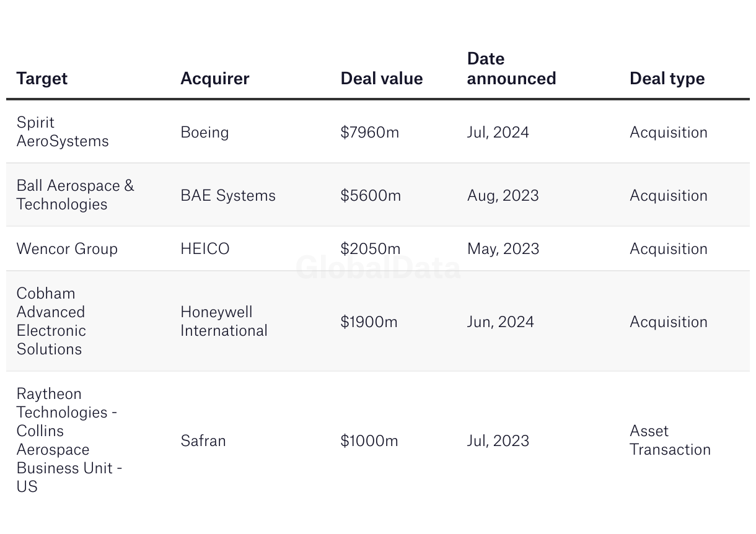Viewport: 756px width, 534px height.
Task: Click the Boeing acquirer cell
Action: pyautogui.click(x=204, y=133)
